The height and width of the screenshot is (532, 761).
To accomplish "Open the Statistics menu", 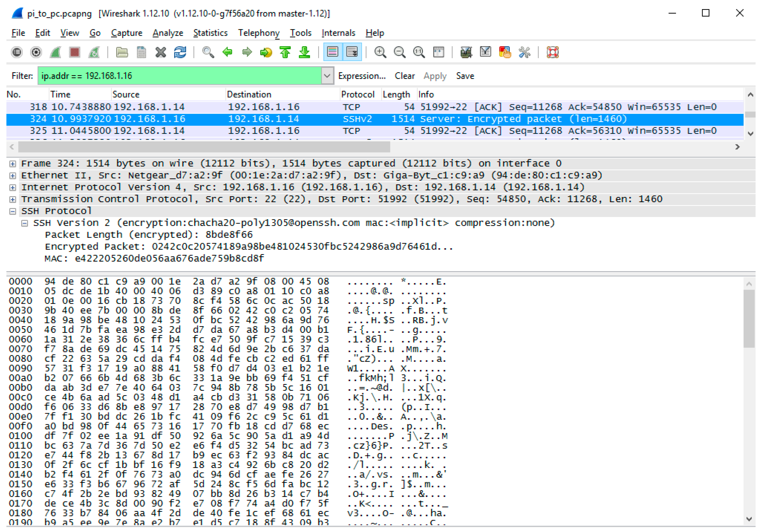I will (x=210, y=33).
